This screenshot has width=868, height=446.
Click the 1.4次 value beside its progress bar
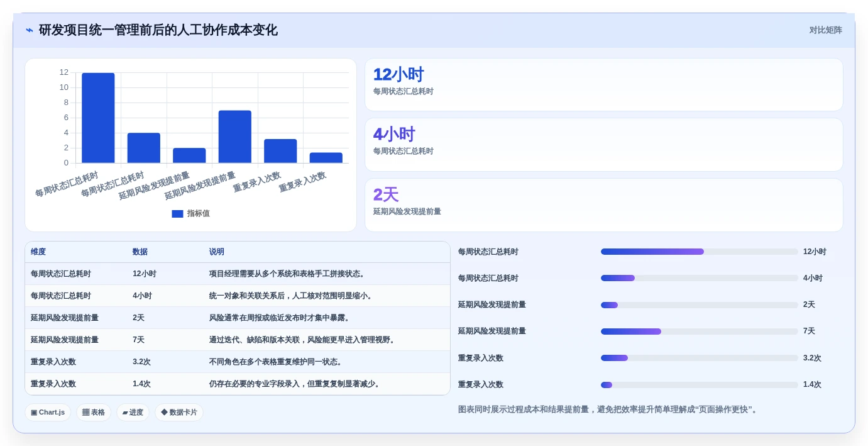click(812, 384)
